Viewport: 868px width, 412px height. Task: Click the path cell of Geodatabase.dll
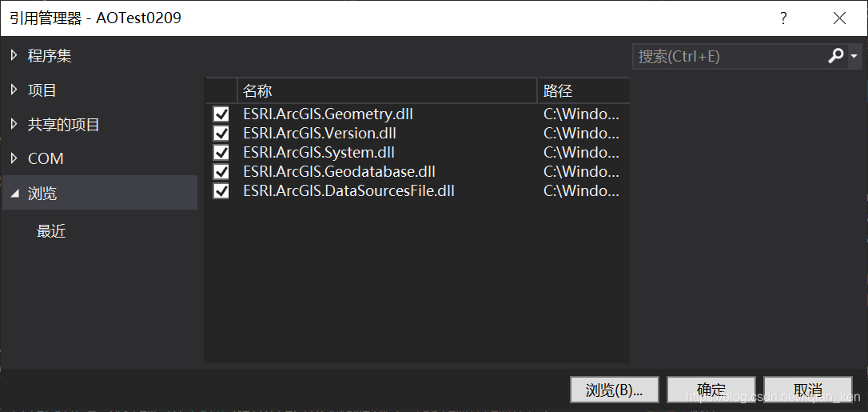click(x=581, y=172)
